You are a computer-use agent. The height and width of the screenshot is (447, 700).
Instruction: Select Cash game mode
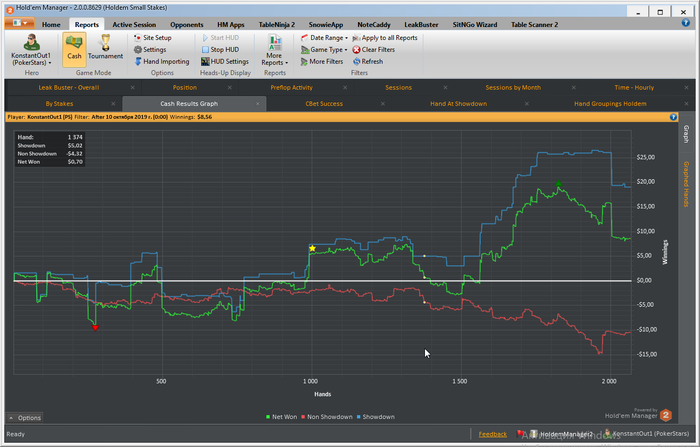(x=74, y=50)
